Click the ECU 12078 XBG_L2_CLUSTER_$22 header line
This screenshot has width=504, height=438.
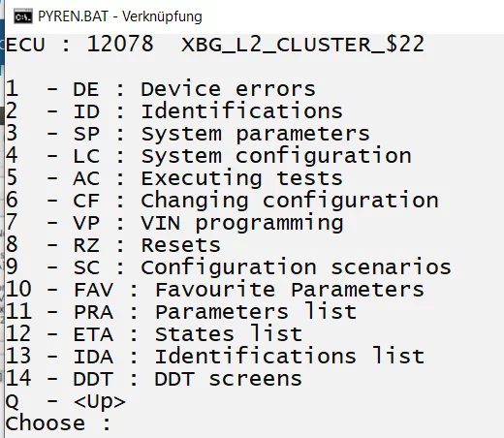(215, 44)
